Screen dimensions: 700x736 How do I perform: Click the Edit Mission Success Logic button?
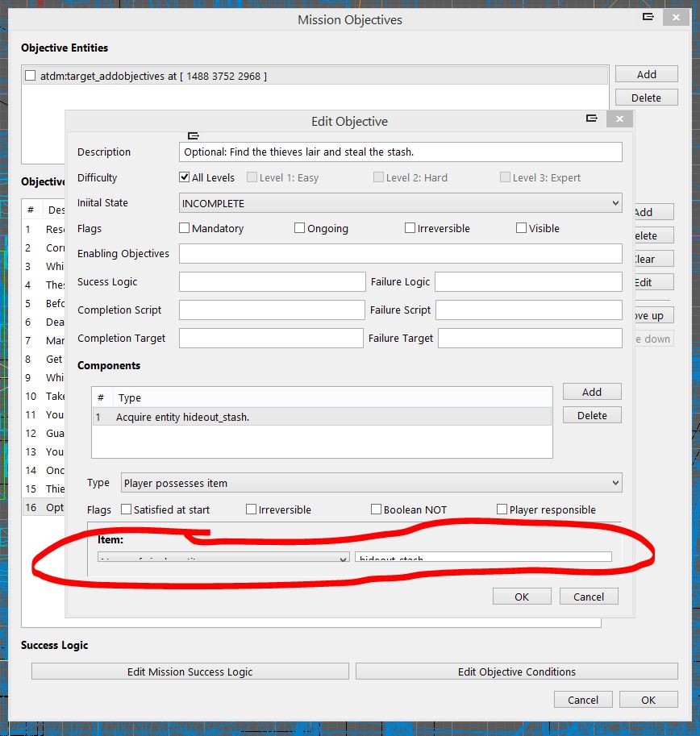[x=190, y=672]
